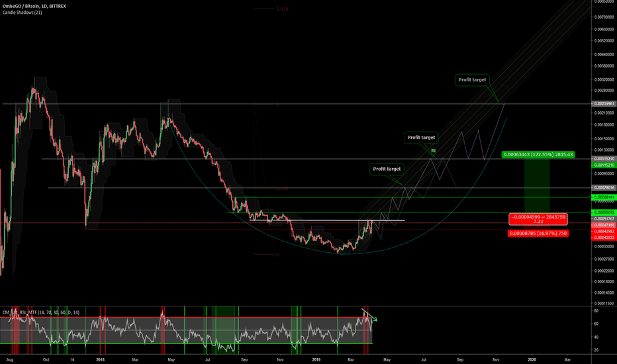Click the 0.00380000 price scale tick

604,66
